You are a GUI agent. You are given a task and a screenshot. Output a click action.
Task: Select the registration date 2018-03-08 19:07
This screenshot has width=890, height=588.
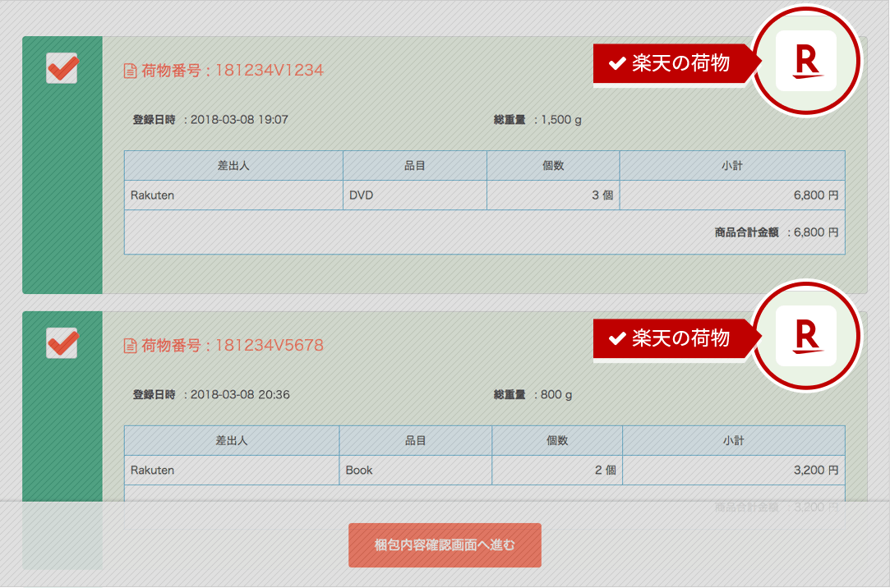(239, 120)
